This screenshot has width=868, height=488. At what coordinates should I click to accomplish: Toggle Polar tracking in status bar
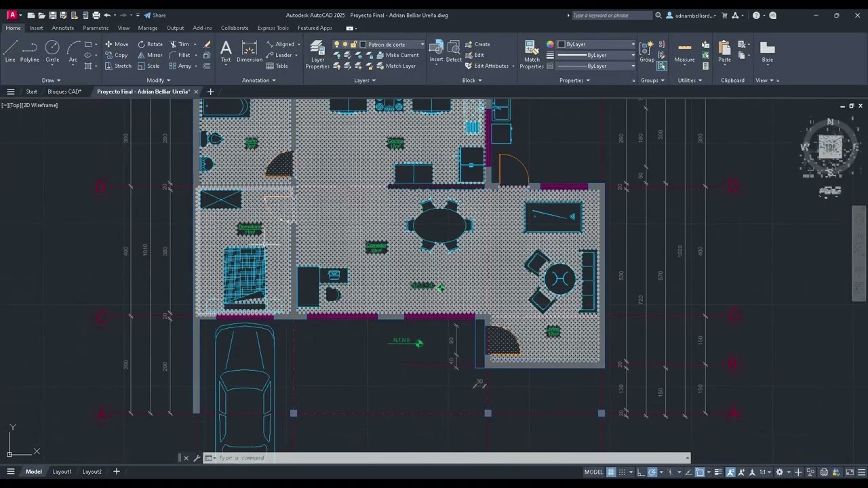click(652, 472)
